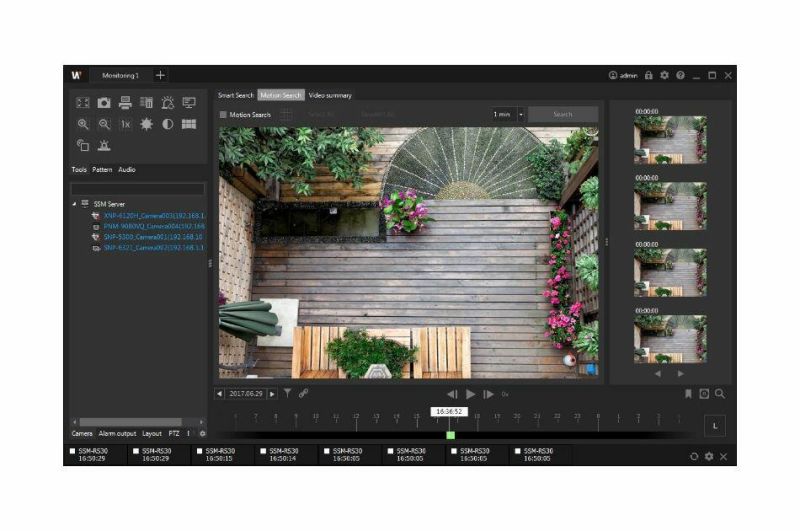Viewport: 800px width, 531px height.
Task: Click the brightness sun icon
Action: (146, 124)
